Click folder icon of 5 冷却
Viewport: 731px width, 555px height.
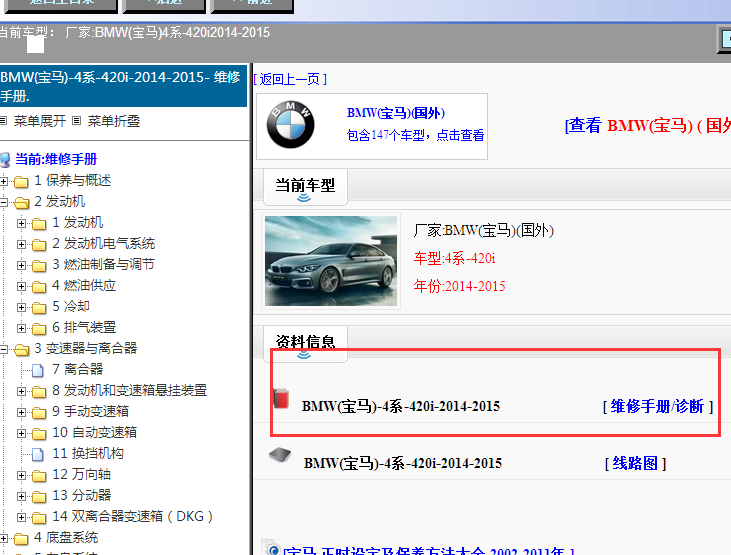39,307
